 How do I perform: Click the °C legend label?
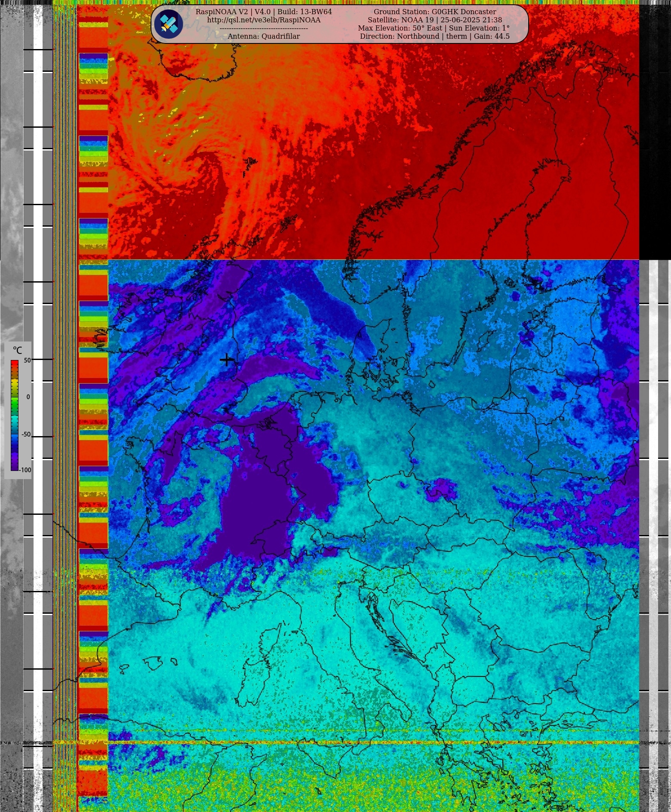click(17, 351)
